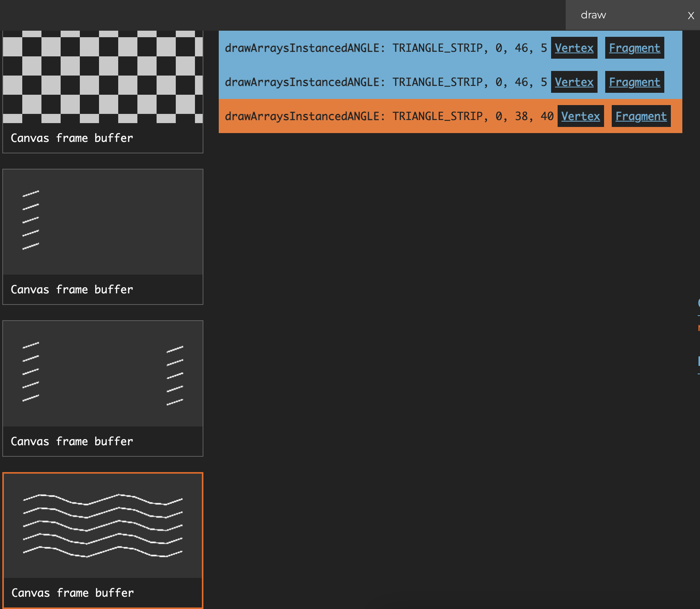
Task: Open Fragment shader in the orange highlighted row
Action: (641, 116)
